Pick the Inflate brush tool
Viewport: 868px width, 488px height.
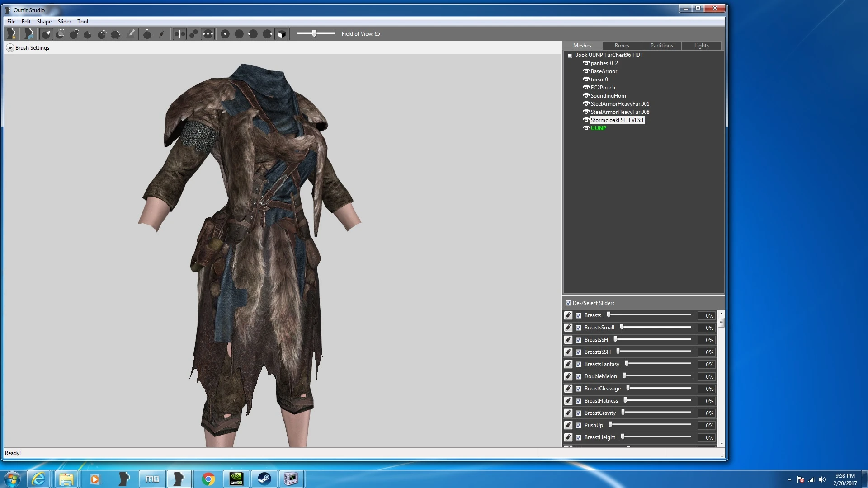(x=75, y=34)
